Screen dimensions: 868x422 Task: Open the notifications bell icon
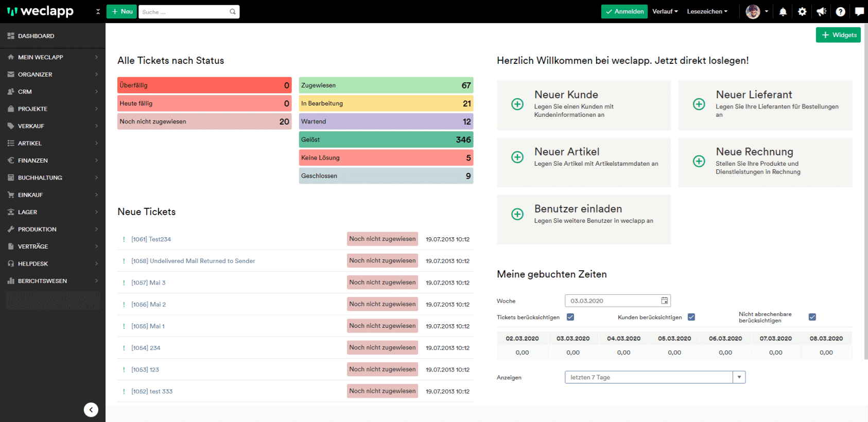pyautogui.click(x=783, y=12)
